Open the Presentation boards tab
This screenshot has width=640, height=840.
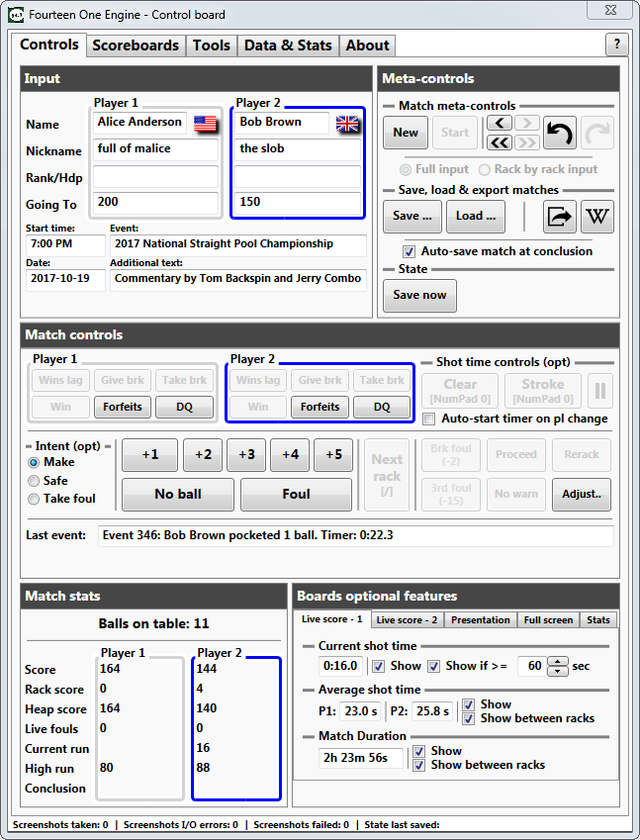[480, 619]
